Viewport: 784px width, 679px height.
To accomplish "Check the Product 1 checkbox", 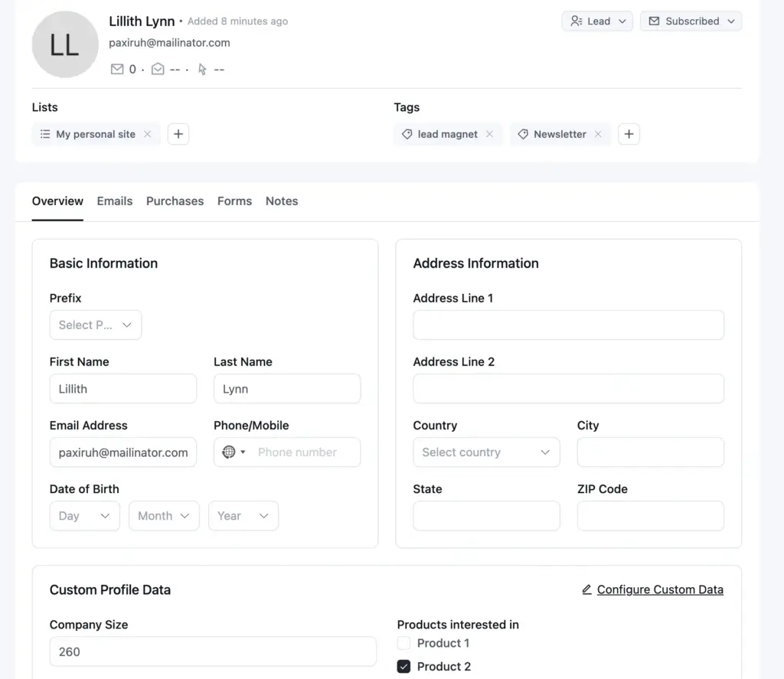I will 403,643.
